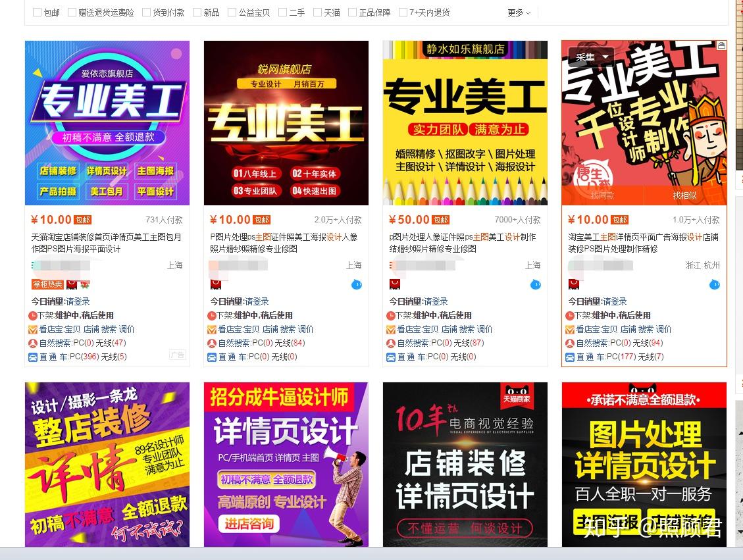This screenshot has width=743, height=560.
Task: Click the blue chat icon on second product
Action: (x=357, y=284)
